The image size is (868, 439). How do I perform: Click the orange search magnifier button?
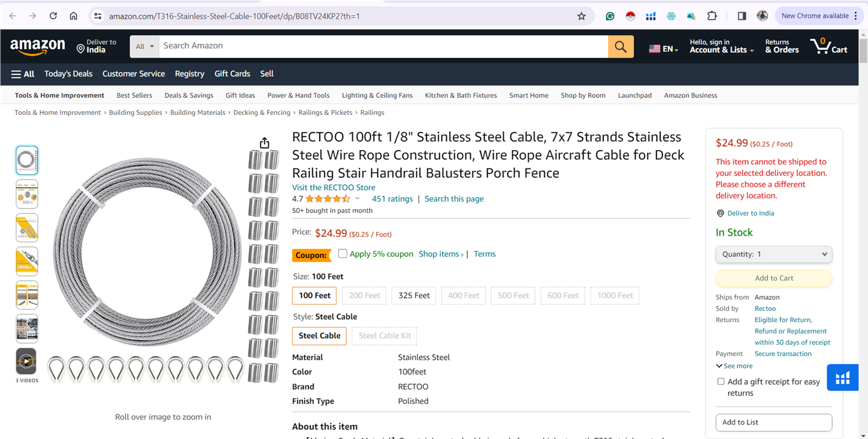(621, 46)
